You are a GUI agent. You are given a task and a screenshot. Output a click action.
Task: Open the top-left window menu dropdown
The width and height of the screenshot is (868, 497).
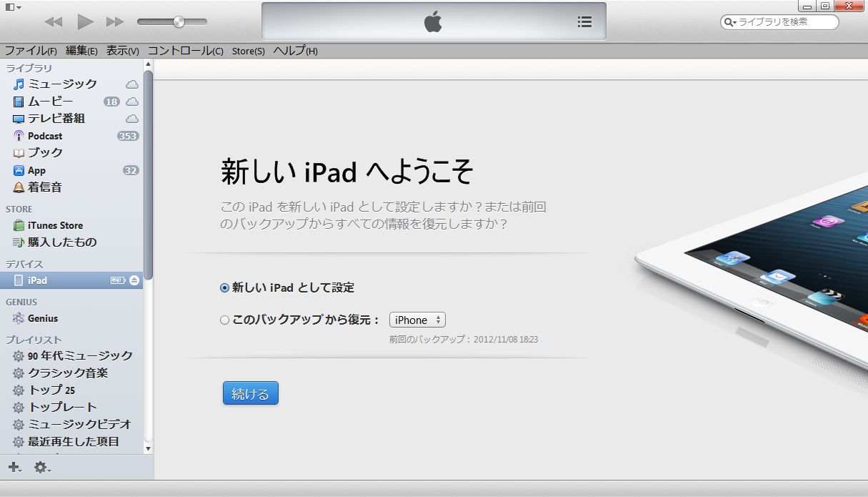pos(13,7)
